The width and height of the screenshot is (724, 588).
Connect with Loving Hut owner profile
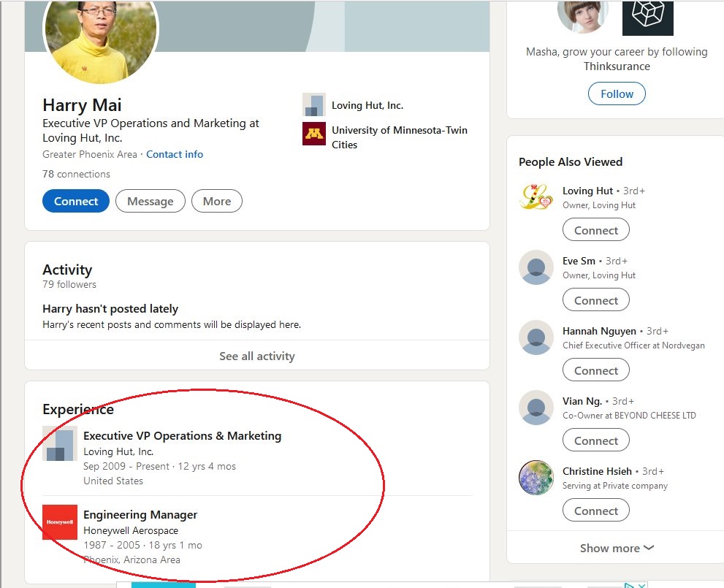point(595,230)
